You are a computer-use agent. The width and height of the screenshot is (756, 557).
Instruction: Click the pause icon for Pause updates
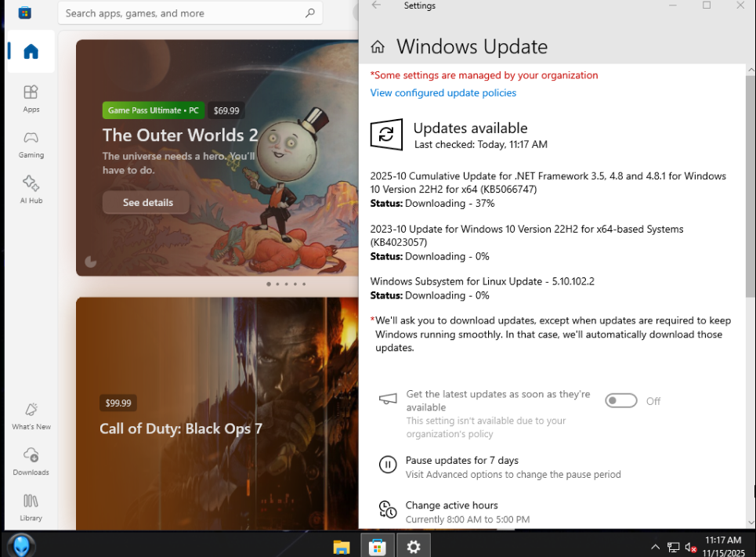pyautogui.click(x=388, y=465)
